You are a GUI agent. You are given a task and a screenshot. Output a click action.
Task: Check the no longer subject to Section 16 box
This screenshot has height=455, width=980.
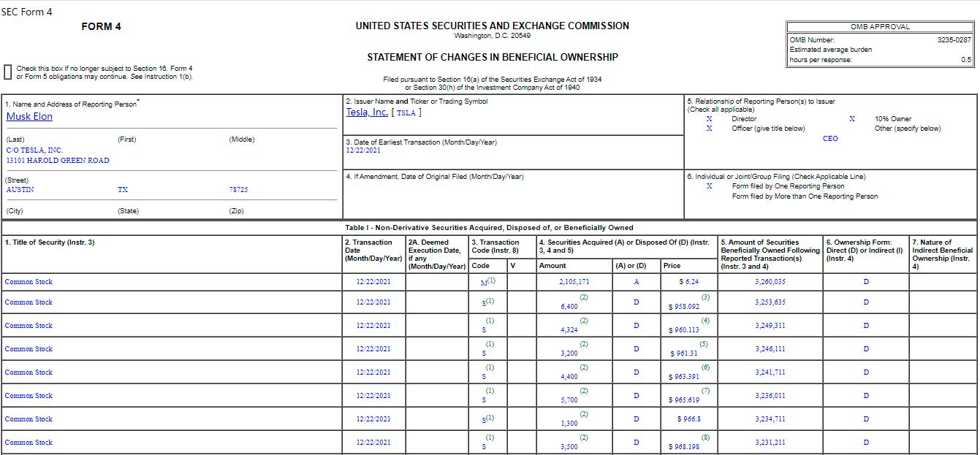pos(8,72)
